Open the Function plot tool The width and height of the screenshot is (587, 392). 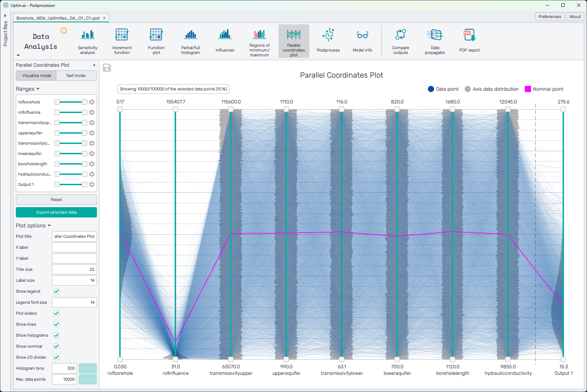pyautogui.click(x=156, y=41)
